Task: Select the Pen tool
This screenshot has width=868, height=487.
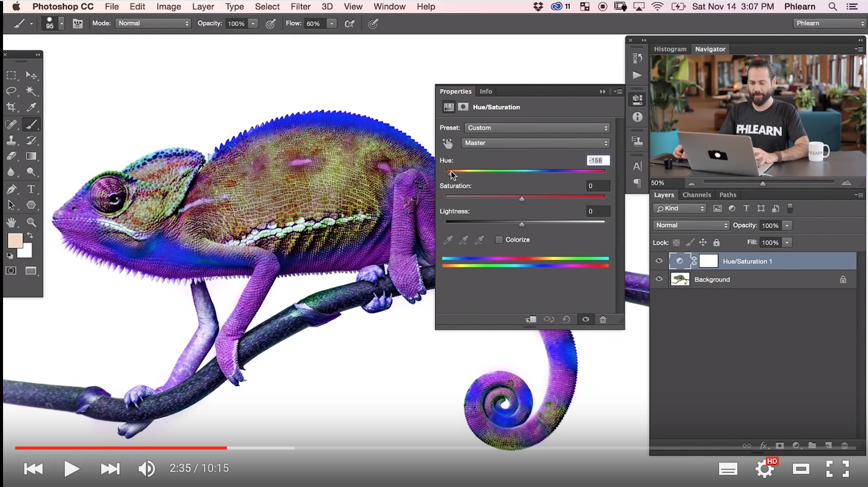Action: [x=11, y=189]
